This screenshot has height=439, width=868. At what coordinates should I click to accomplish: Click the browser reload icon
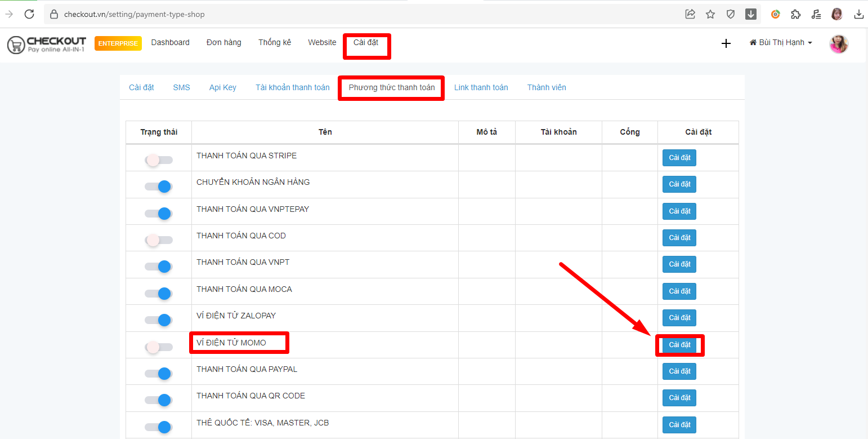29,14
